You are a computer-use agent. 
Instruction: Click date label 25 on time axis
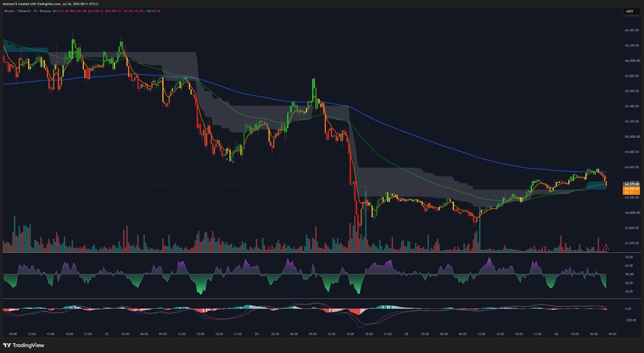click(x=407, y=334)
